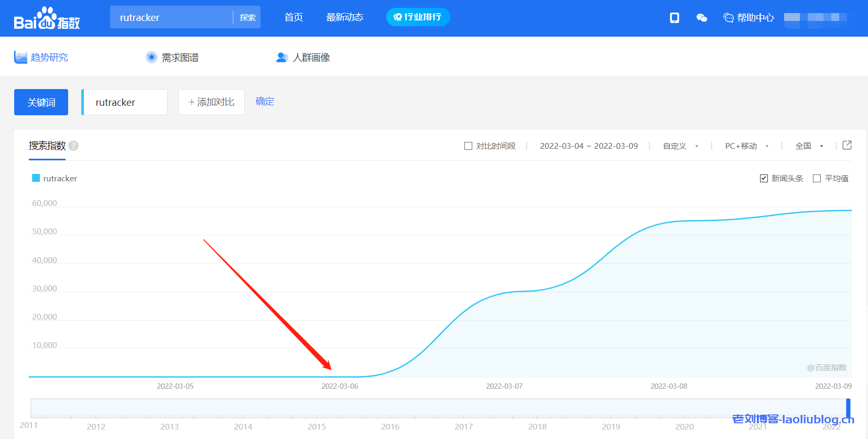
Task: Click the WeChat icon in header
Action: tap(701, 18)
